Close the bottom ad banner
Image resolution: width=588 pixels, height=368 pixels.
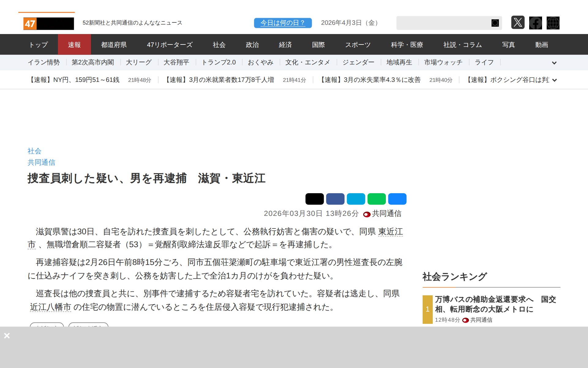point(7,335)
